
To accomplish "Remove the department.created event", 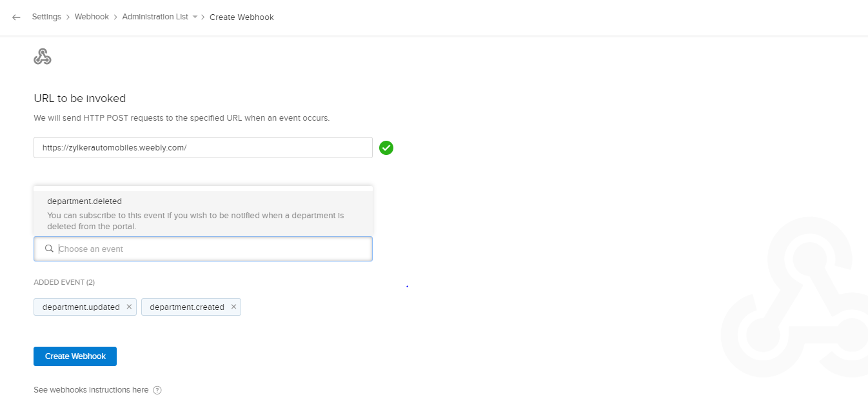I will (x=233, y=307).
